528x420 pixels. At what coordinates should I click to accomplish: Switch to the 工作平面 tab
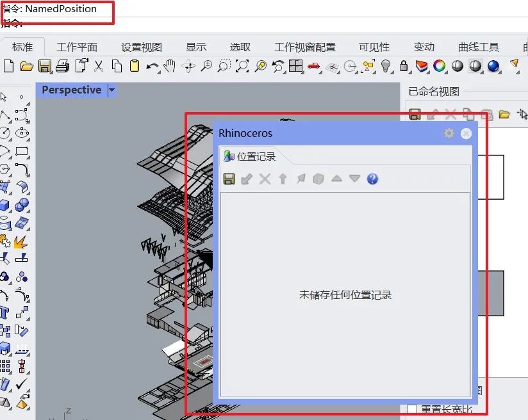pyautogui.click(x=77, y=47)
